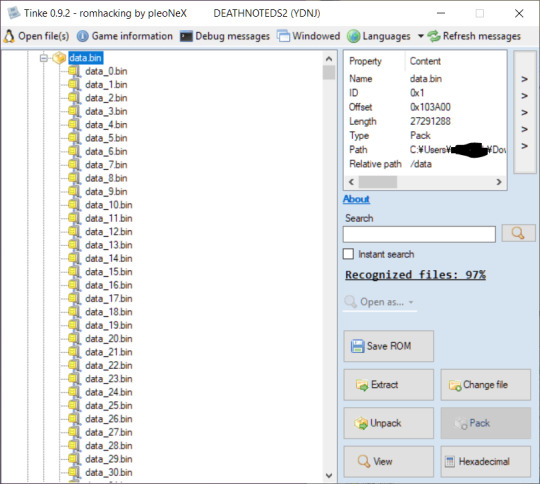Click data_28.bin in the tree

pos(109,446)
